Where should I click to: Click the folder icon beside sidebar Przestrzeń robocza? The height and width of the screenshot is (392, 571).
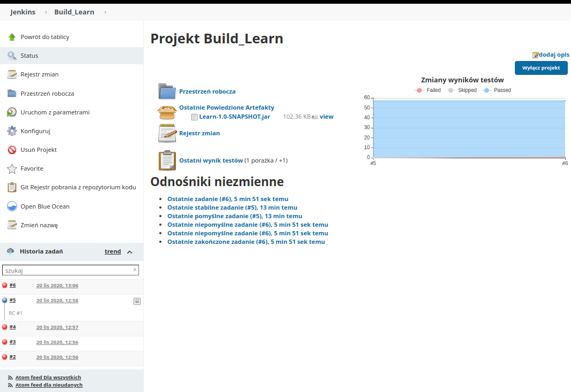point(12,93)
